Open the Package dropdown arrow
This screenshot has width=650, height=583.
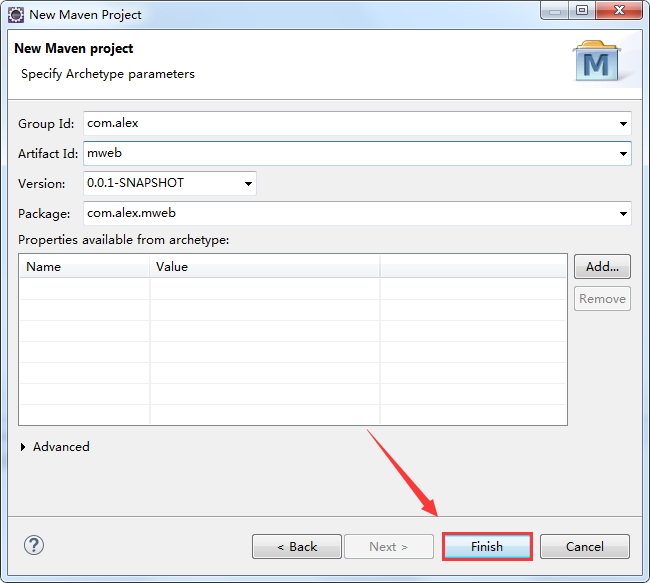623,214
